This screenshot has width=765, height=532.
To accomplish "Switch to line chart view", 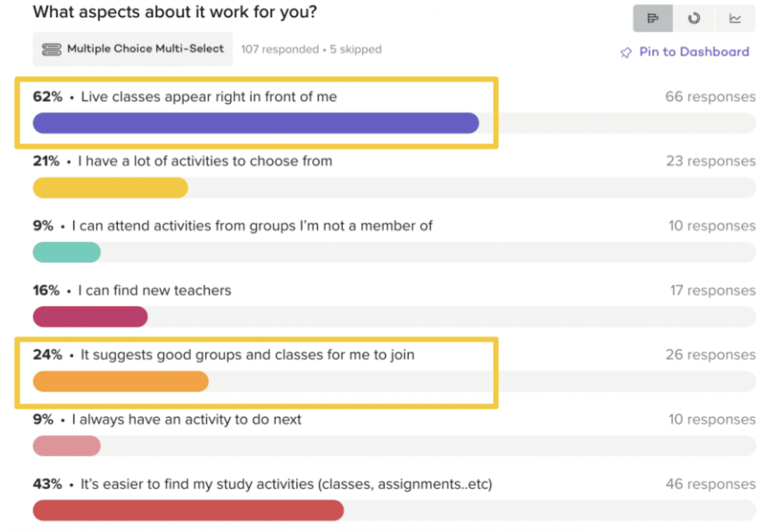I will (x=735, y=18).
